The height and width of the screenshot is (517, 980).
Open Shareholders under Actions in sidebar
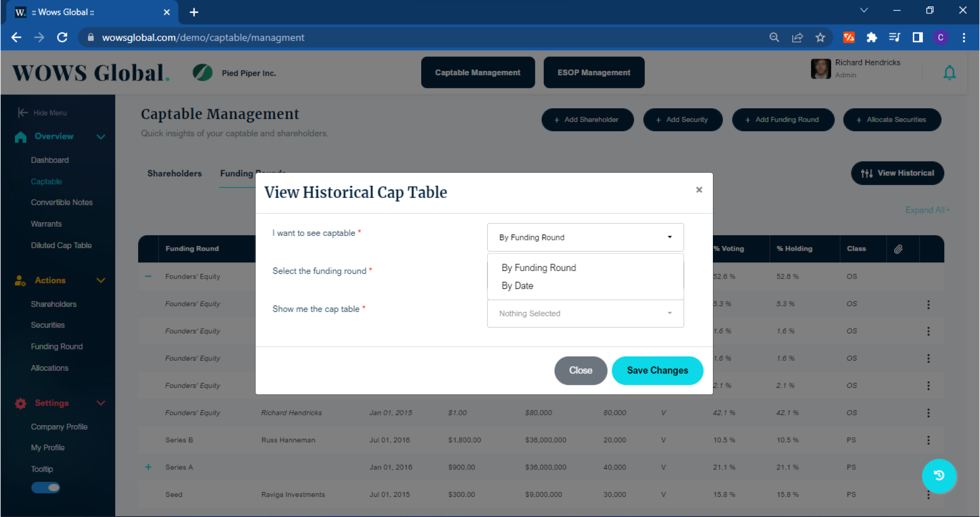tap(53, 304)
